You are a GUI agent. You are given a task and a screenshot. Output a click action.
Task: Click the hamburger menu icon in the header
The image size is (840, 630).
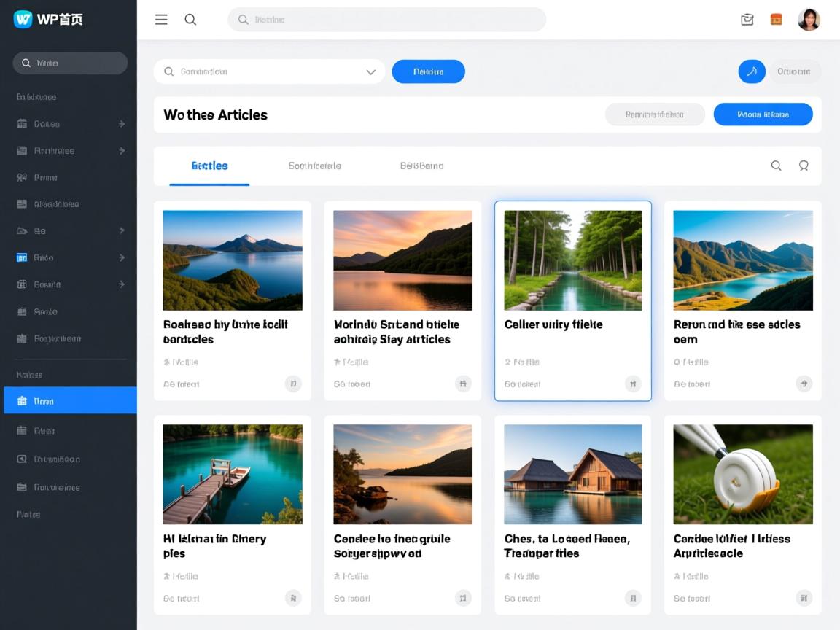[x=161, y=20]
